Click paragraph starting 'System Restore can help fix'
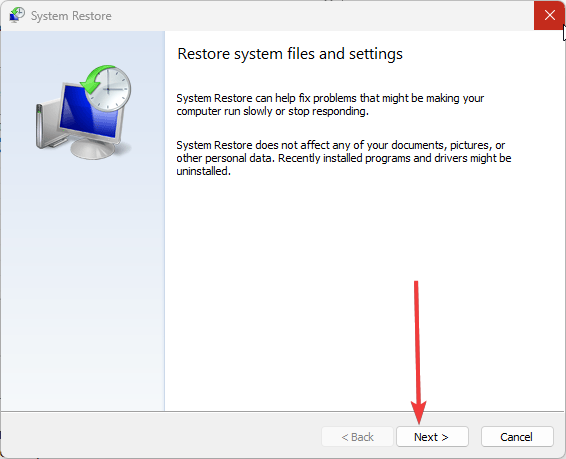This screenshot has width=566, height=459. pos(330,105)
